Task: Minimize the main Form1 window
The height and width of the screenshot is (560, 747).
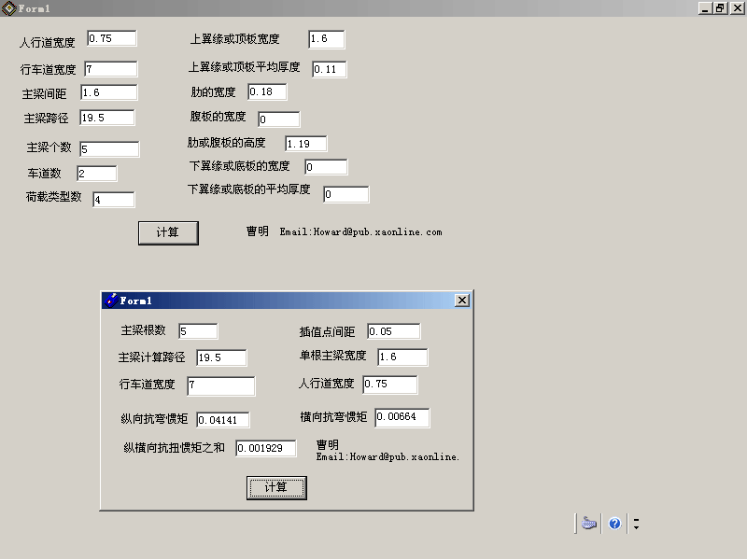Action: (x=705, y=7)
